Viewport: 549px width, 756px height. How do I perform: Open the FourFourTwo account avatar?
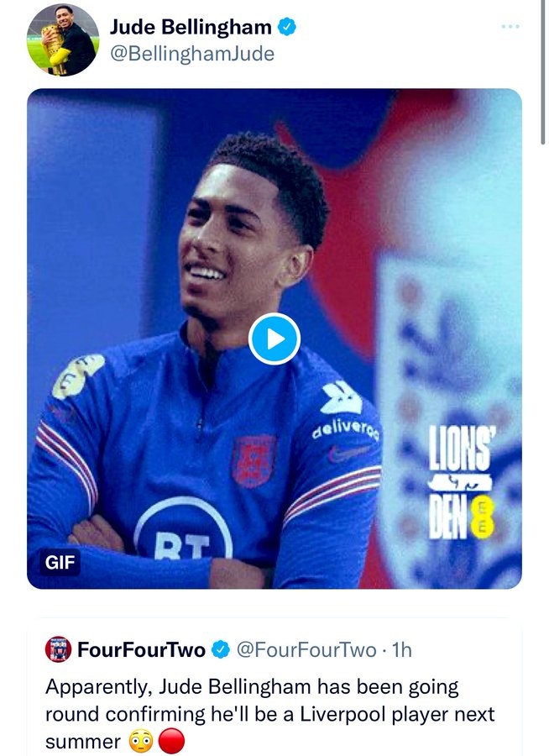(x=58, y=649)
